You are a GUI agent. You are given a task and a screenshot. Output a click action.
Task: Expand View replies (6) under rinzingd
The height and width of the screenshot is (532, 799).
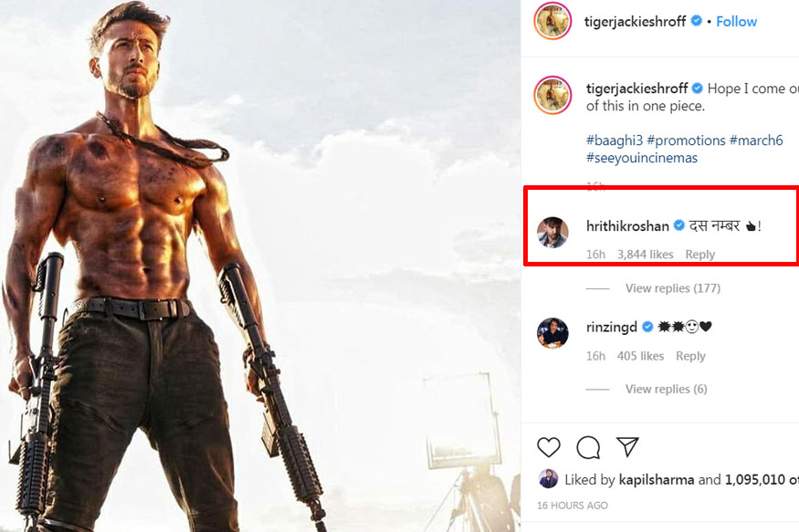[x=666, y=389]
